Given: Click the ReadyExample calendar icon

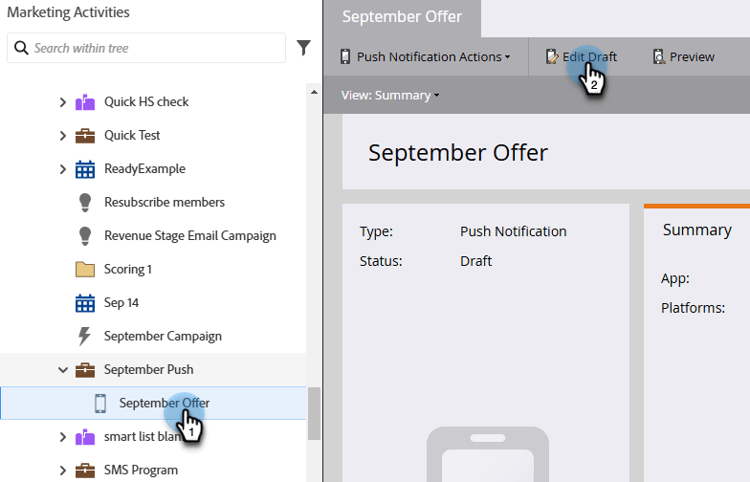Looking at the screenshot, I should click(85, 169).
